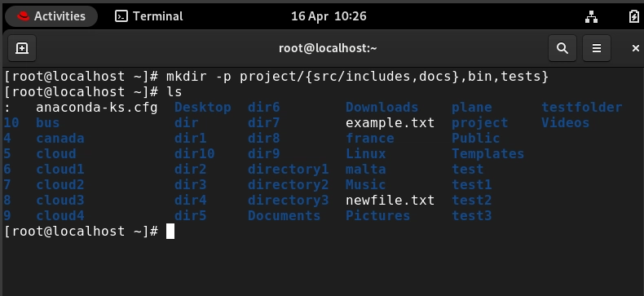
Task: Click the Documents directory entry
Action: 284,216
